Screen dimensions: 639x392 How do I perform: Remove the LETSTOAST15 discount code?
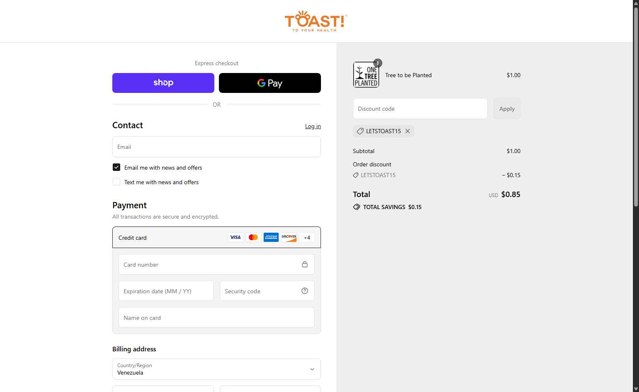coord(408,131)
